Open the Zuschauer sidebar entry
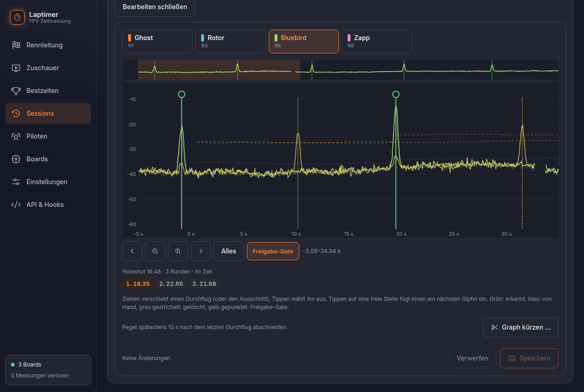The width and height of the screenshot is (584, 392). (x=48, y=68)
